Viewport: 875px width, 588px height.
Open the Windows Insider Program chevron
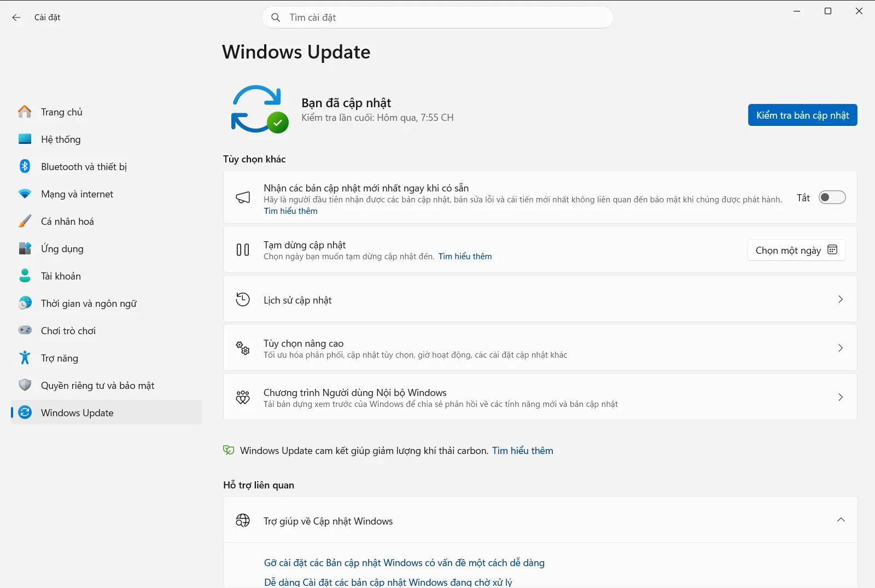click(841, 397)
